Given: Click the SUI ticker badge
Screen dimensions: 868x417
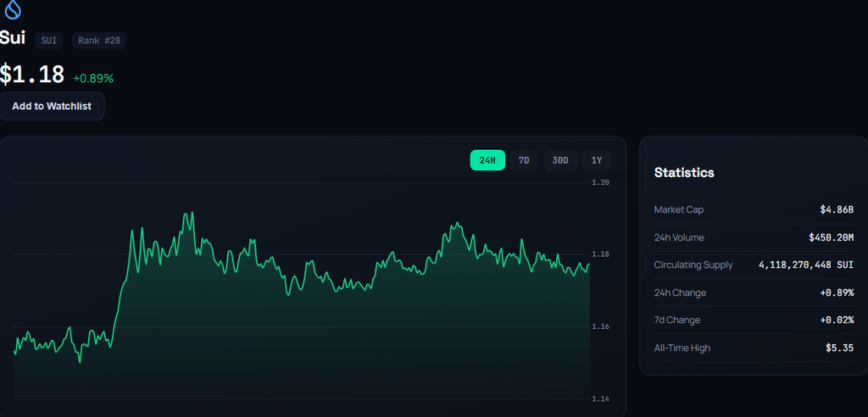Looking at the screenshot, I should (x=48, y=41).
